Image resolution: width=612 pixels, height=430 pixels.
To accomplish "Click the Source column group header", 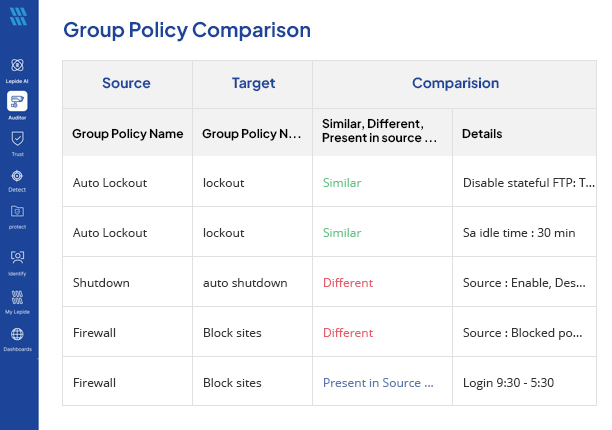I will pos(126,84).
